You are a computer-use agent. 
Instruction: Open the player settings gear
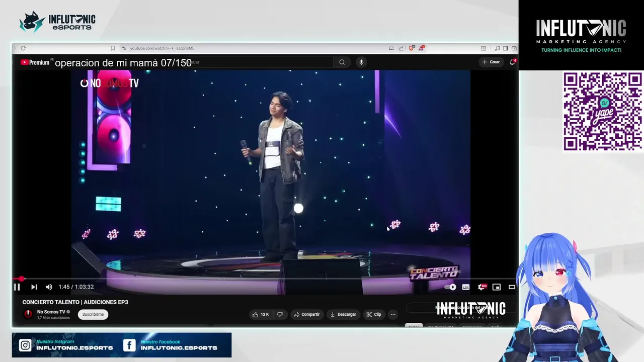(x=481, y=287)
